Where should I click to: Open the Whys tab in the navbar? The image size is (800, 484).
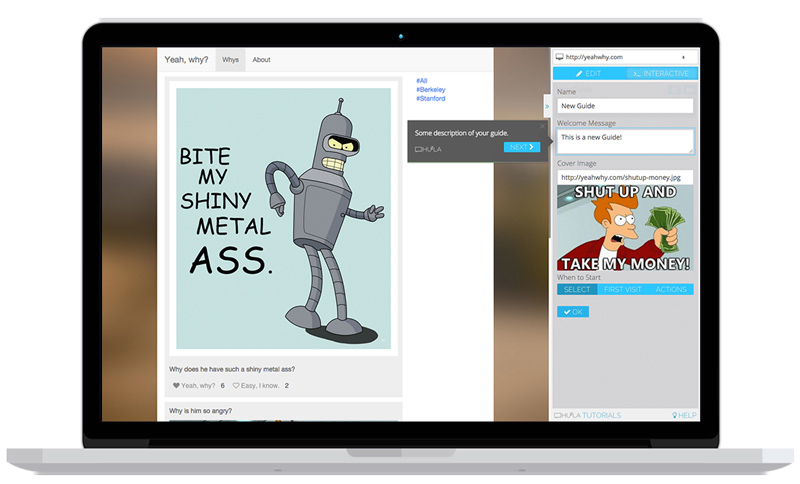pyautogui.click(x=230, y=60)
